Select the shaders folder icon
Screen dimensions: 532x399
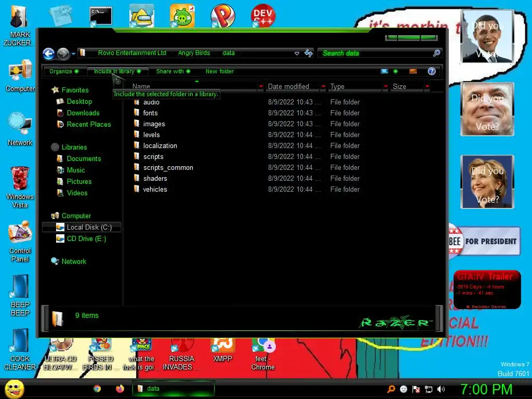coord(137,178)
